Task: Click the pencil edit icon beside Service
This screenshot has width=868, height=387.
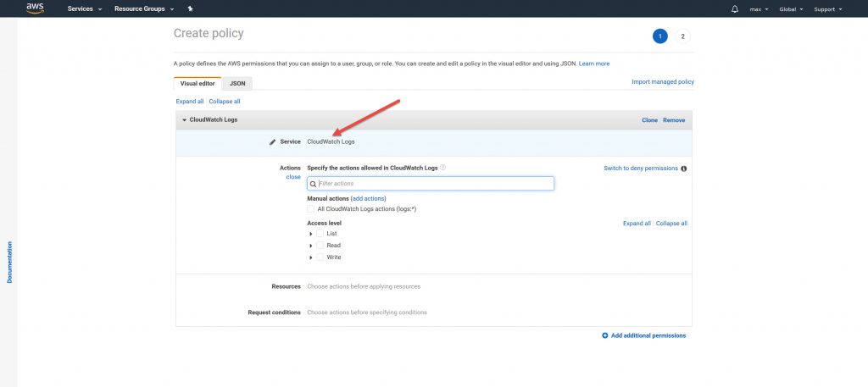Action: click(272, 142)
